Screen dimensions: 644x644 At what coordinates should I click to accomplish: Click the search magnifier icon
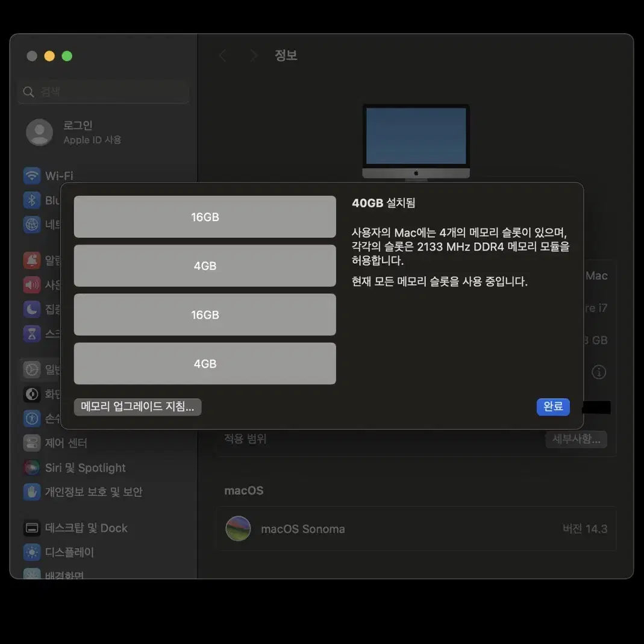click(28, 92)
